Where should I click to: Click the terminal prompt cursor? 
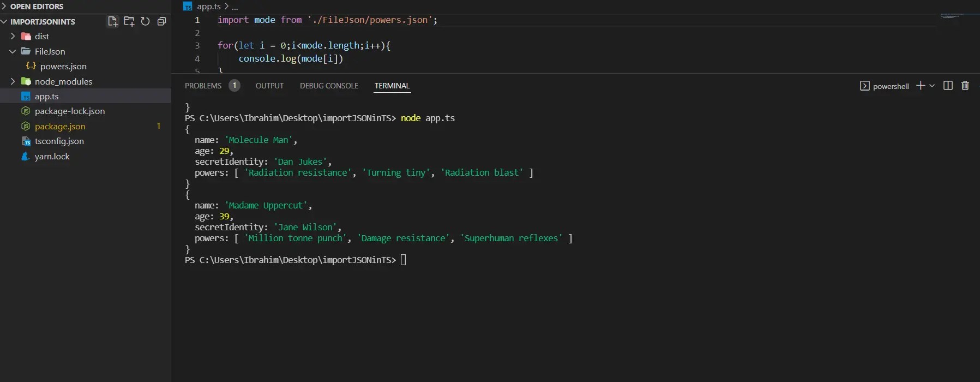[x=404, y=260]
